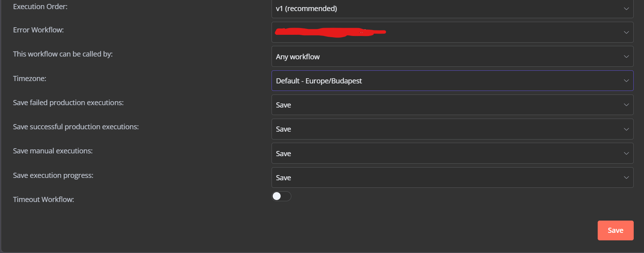Click the Timezone label text
This screenshot has width=644, height=253.
[30, 79]
